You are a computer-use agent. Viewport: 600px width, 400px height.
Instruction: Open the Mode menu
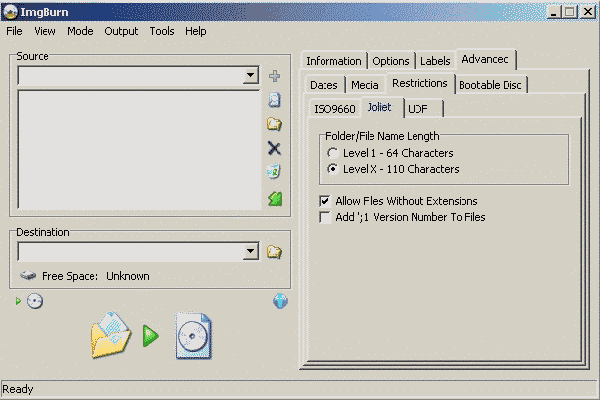click(x=80, y=31)
